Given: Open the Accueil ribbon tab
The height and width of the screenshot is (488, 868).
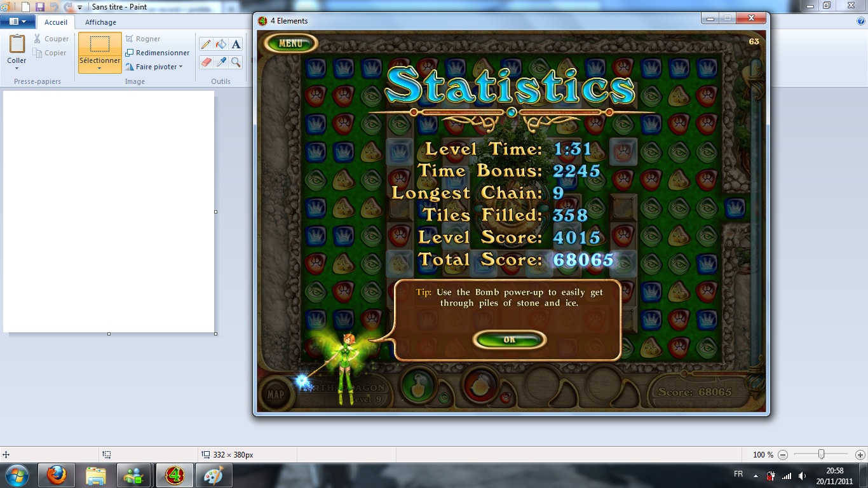Looking at the screenshot, I should coord(56,22).
